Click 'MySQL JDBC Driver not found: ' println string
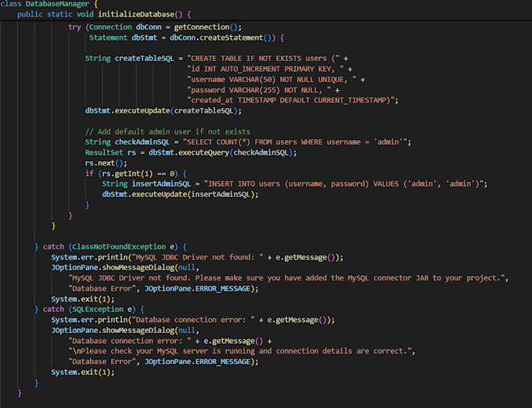 (197, 257)
